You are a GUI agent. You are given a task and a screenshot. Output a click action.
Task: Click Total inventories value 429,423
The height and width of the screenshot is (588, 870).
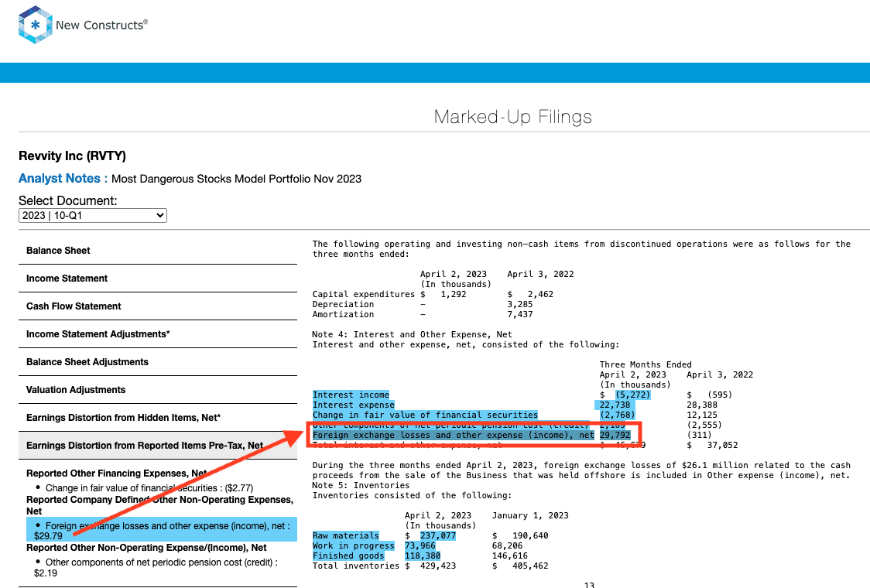pos(438,566)
